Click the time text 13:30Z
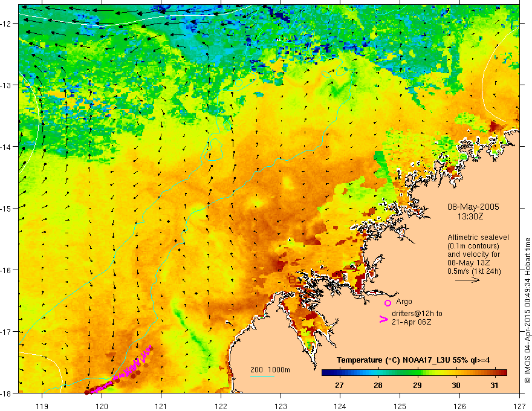The height and width of the screenshot is (411, 532). point(470,216)
